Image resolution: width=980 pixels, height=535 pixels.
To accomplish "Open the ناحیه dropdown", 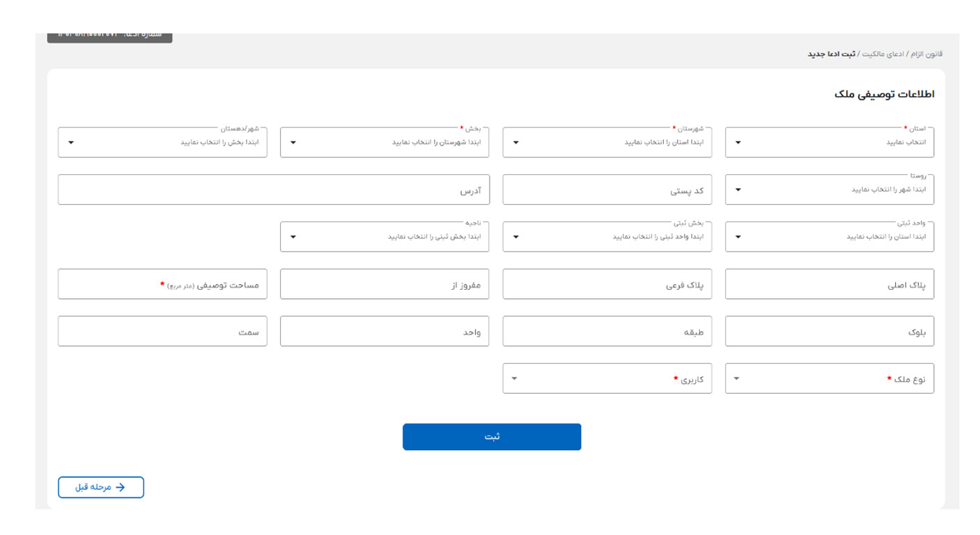I will [384, 237].
